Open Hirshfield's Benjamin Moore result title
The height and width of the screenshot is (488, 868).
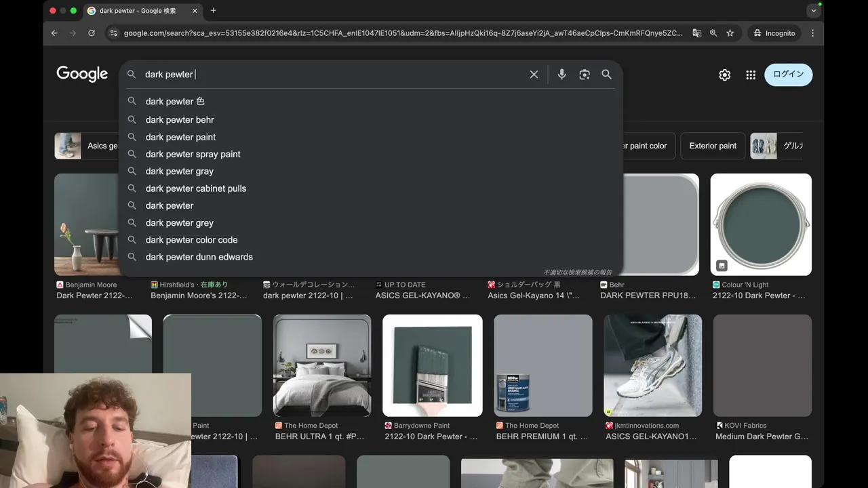pyautogui.click(x=199, y=296)
